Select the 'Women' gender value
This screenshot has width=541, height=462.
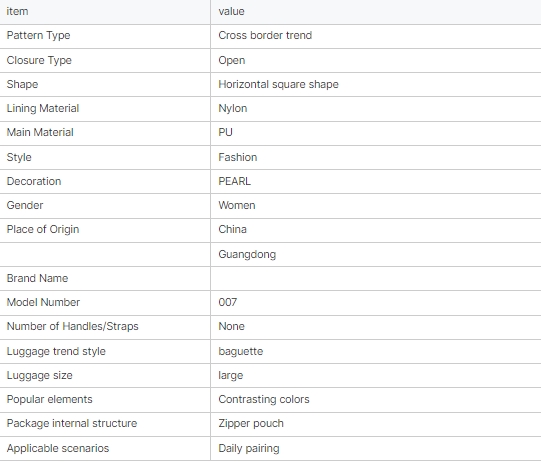point(237,205)
